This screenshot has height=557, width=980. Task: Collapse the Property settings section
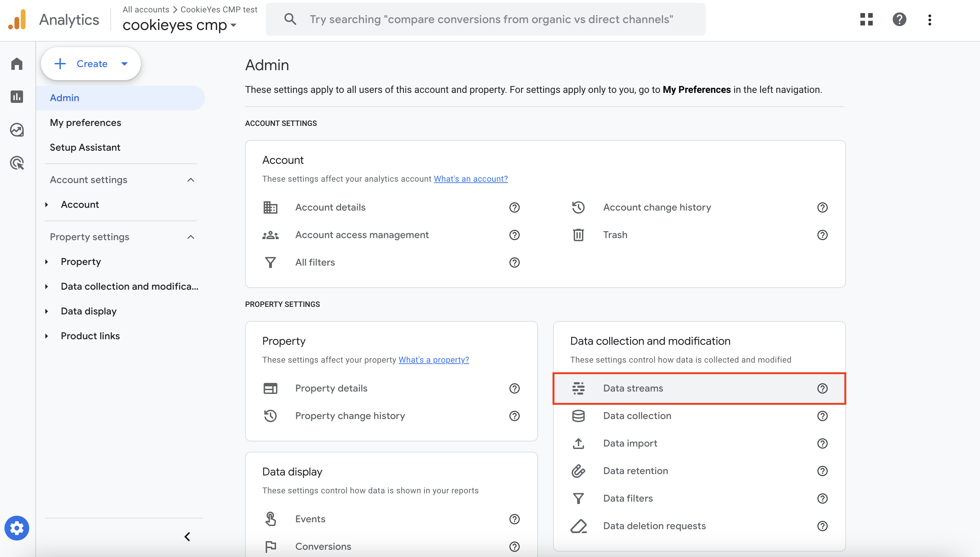[191, 237]
